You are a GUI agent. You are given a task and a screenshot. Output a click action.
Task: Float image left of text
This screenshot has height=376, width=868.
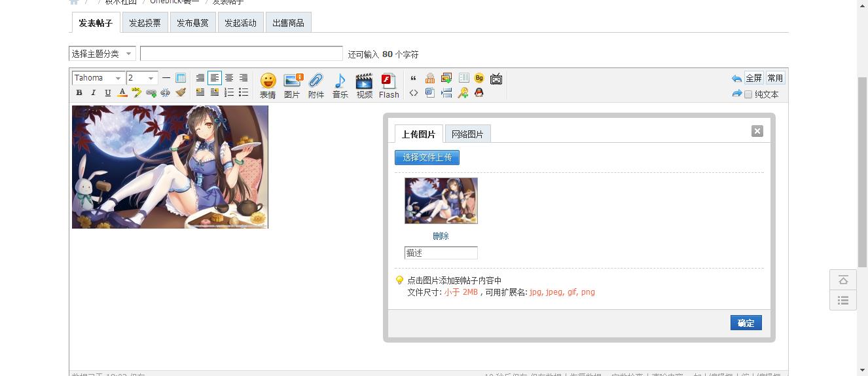coord(200,93)
